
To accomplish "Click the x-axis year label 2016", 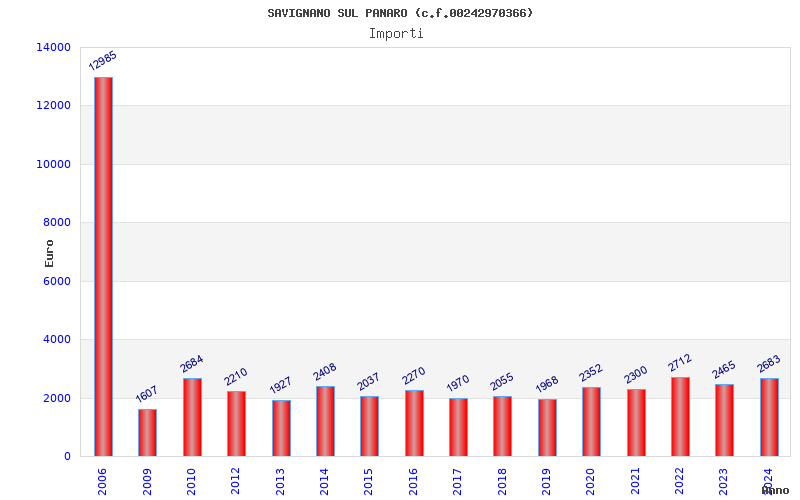I will [413, 482].
